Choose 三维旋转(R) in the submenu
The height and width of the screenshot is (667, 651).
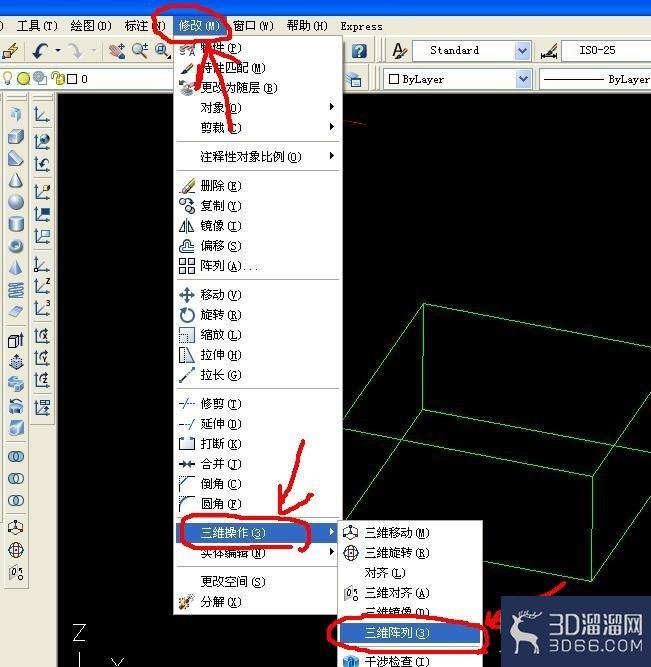coord(411,553)
